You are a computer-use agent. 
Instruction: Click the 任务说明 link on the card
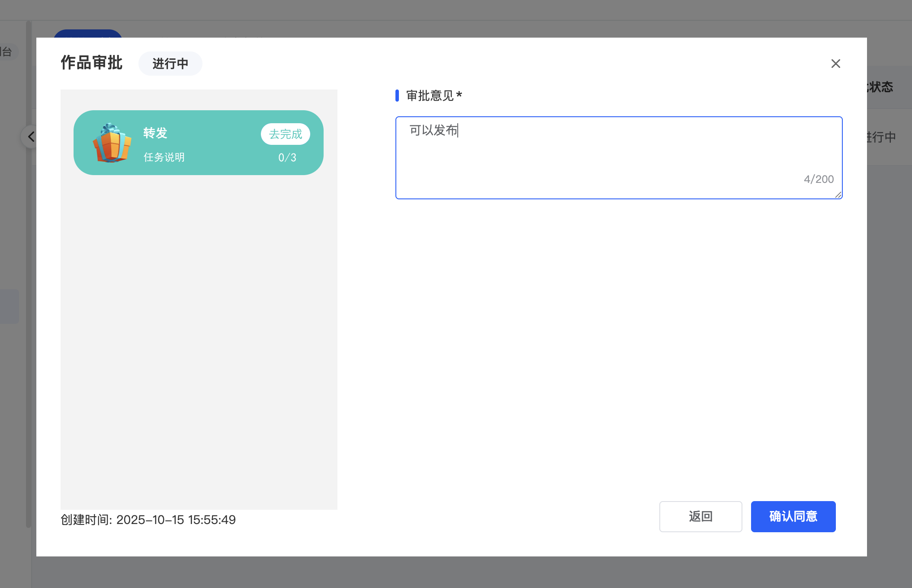[164, 157]
